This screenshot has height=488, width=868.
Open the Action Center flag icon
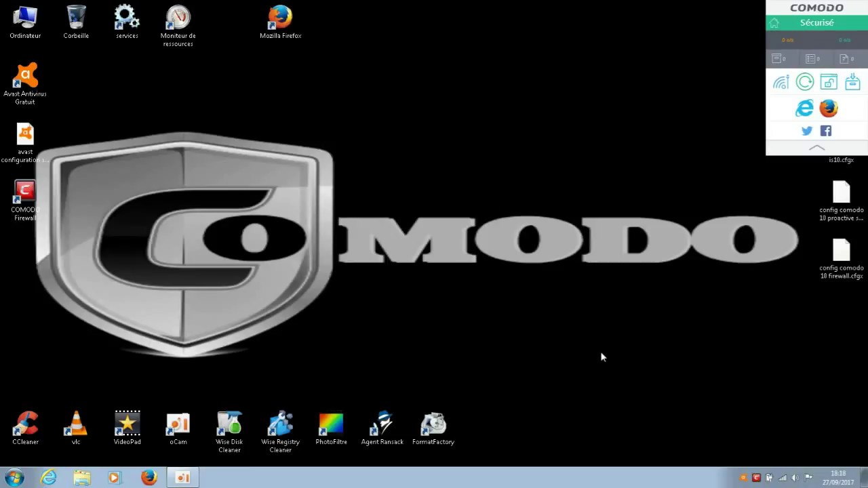click(x=808, y=478)
